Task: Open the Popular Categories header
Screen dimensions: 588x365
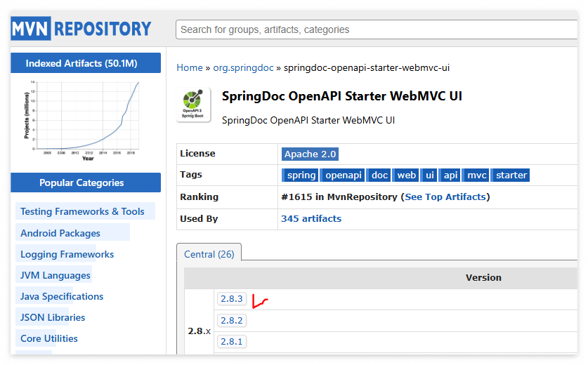Action: point(86,182)
